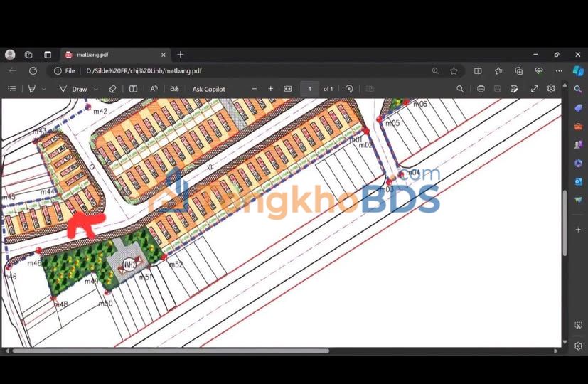
Task: Click the Read aloud icon
Action: tap(154, 89)
